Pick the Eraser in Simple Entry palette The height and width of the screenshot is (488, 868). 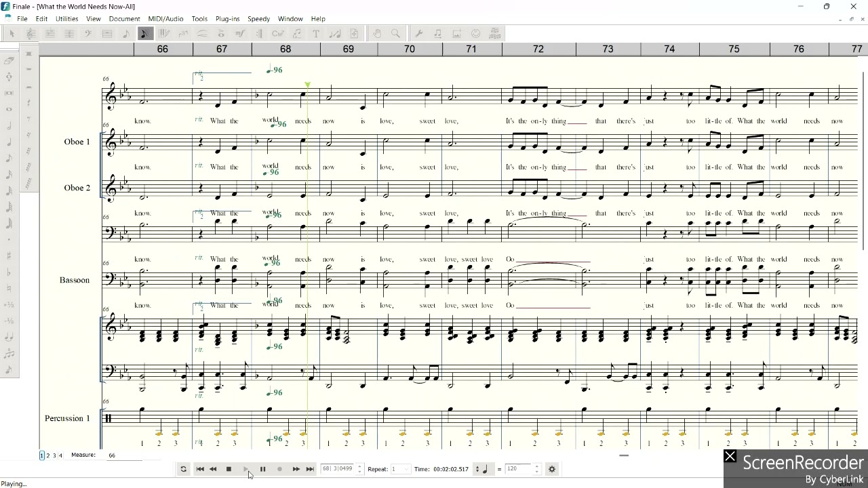point(9,61)
